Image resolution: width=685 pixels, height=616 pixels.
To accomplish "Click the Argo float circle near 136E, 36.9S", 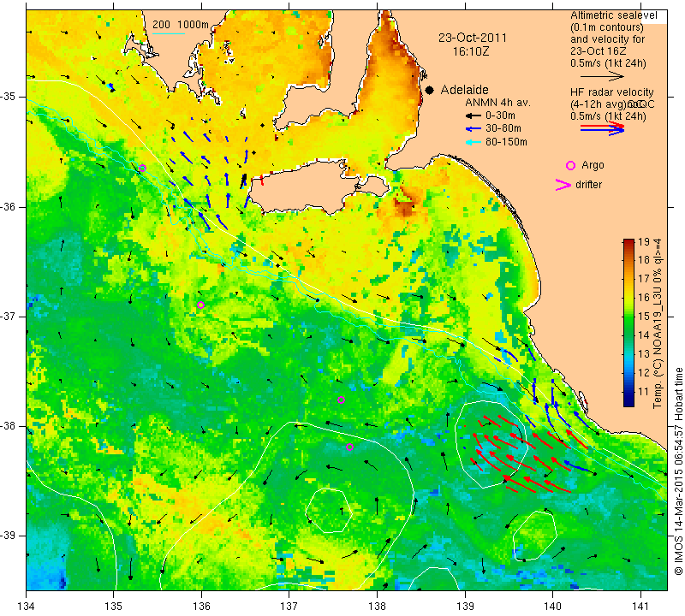I will [200, 305].
